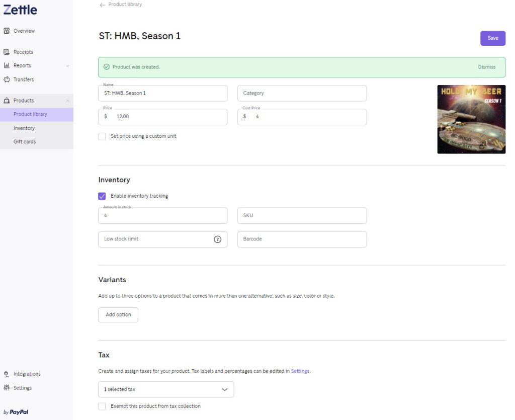Image resolution: width=515 pixels, height=420 pixels.
Task: Open the selected tax dropdown
Action: 166,389
